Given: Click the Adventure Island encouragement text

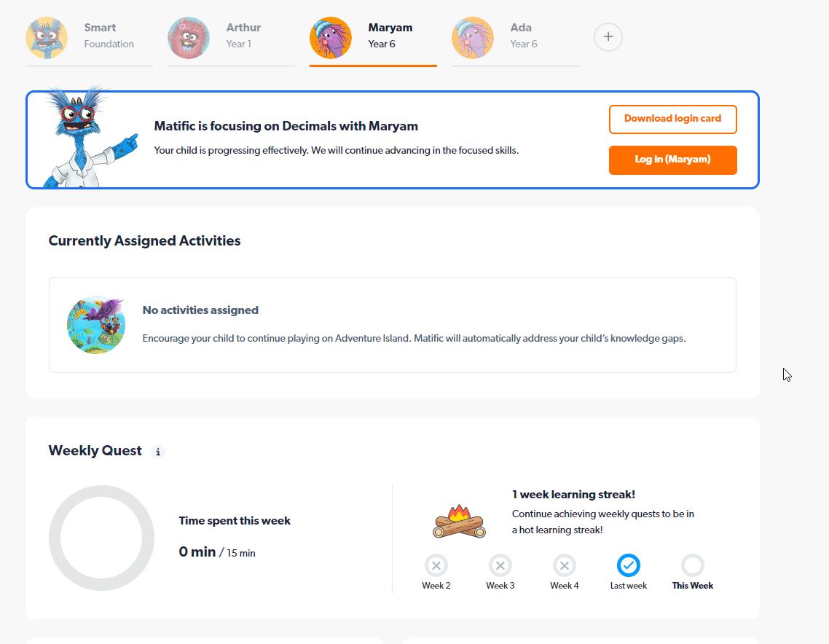Looking at the screenshot, I should [x=414, y=338].
